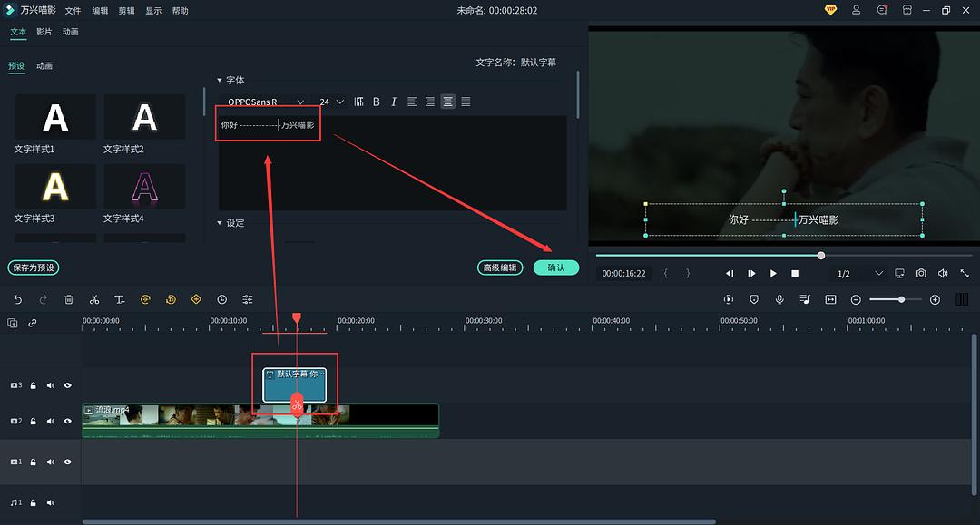Open the audio mixer music-list icon
Viewport: 980px width, 525px height.
tap(805, 299)
